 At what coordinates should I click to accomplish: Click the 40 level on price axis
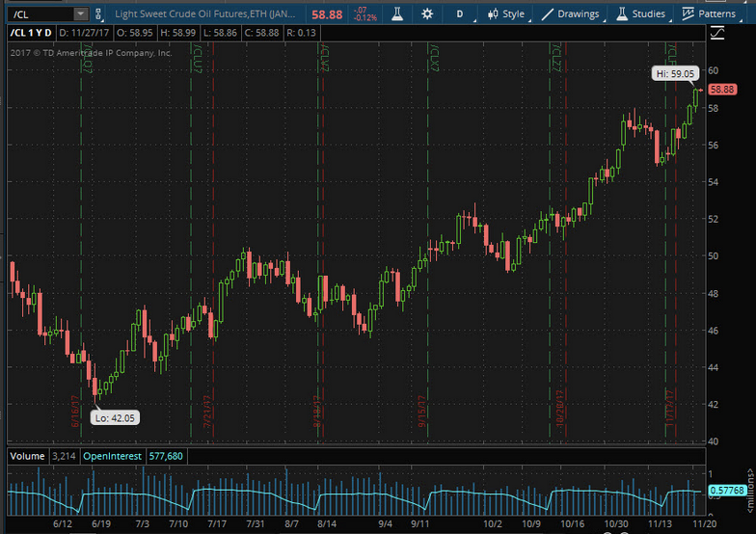coord(714,441)
